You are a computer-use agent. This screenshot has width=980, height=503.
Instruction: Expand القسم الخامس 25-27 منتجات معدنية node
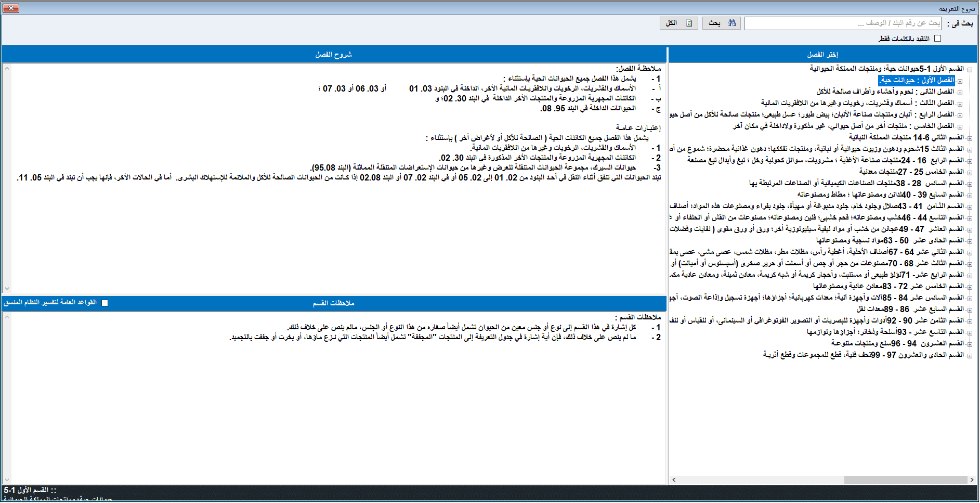click(x=970, y=172)
